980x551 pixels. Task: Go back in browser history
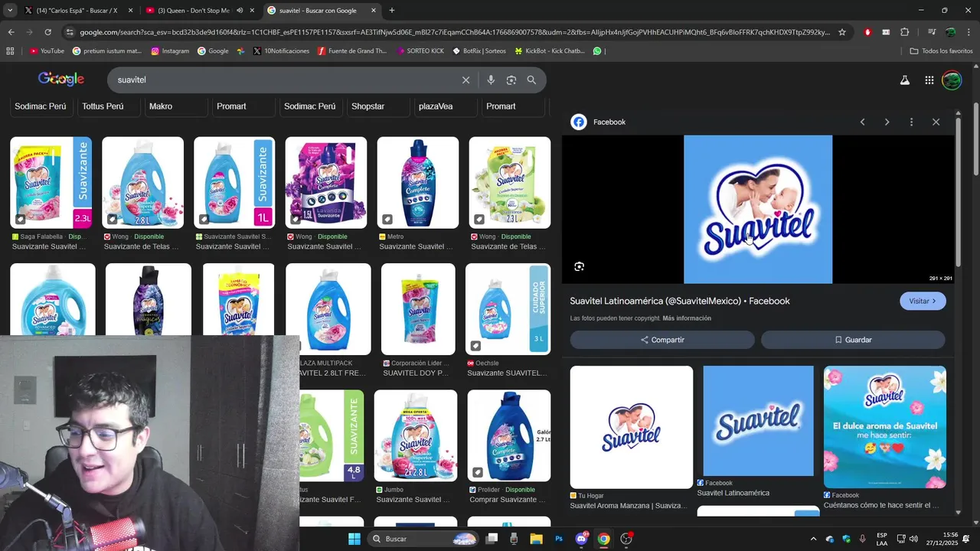coord(11,32)
